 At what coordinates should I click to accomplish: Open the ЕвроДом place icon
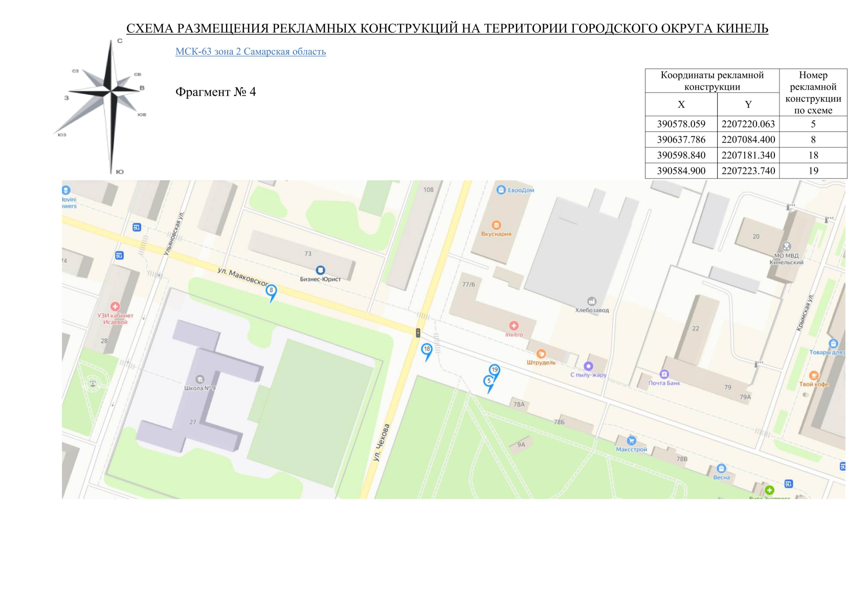click(x=501, y=190)
